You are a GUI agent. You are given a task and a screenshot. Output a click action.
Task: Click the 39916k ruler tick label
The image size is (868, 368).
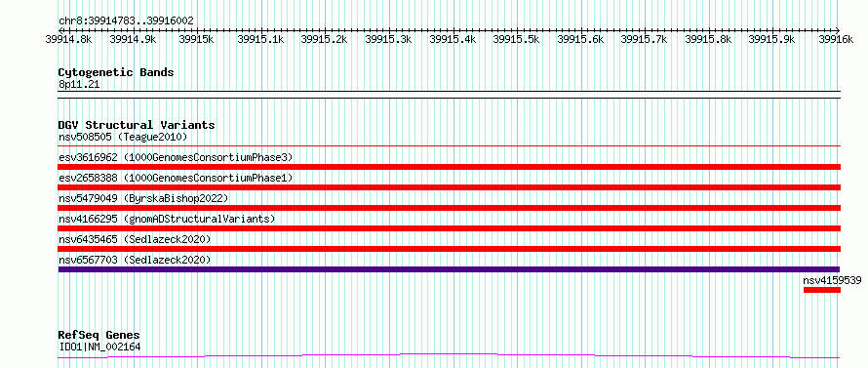pos(836,39)
